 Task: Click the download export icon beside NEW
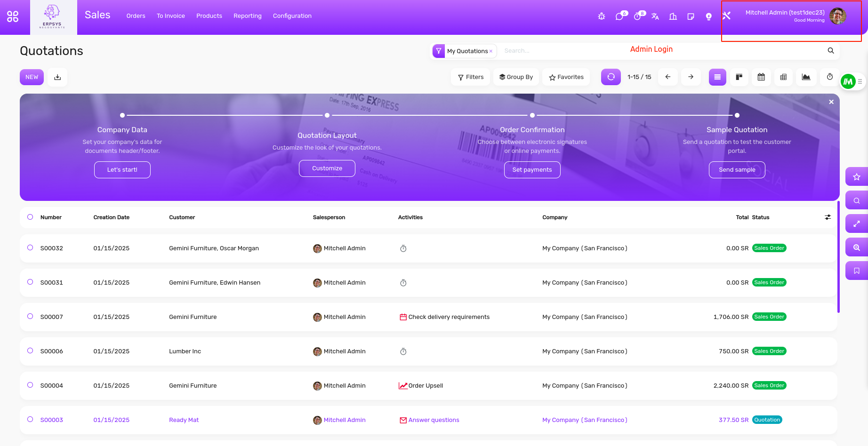[x=57, y=77]
